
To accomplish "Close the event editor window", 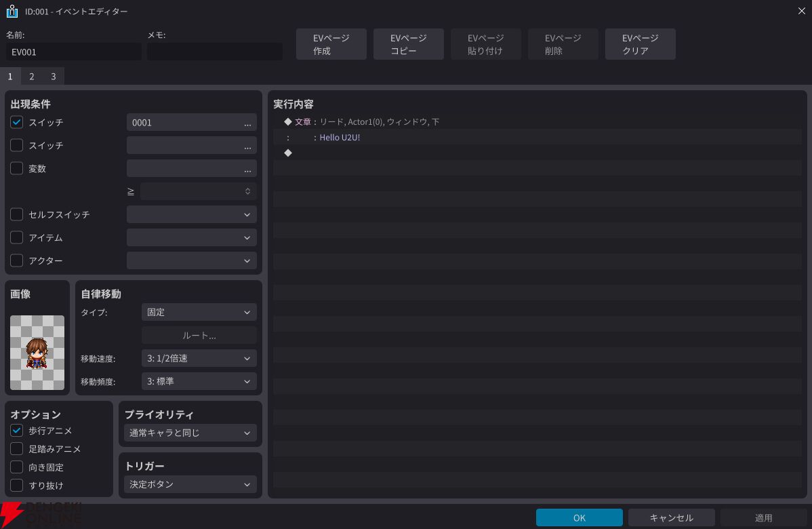I will click(801, 11).
